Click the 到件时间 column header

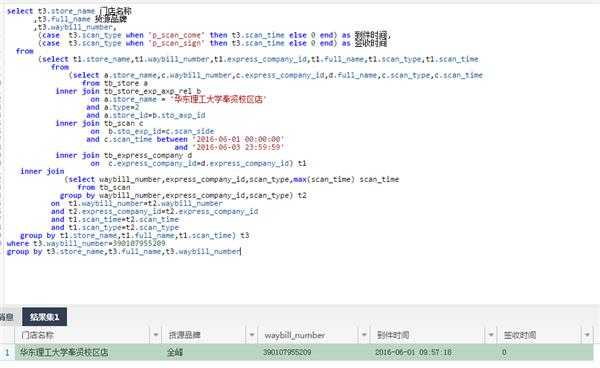tap(393, 335)
